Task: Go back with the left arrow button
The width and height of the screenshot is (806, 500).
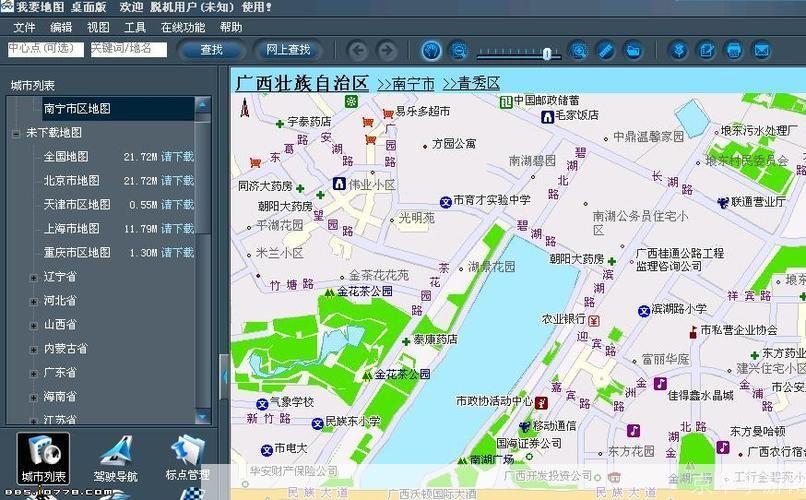Action: coord(358,50)
